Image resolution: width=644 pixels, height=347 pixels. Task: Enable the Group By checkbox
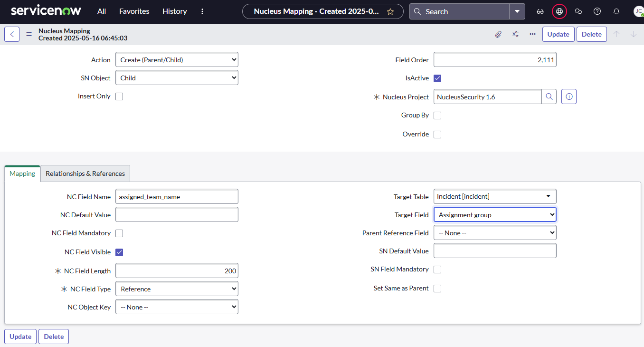(x=437, y=116)
